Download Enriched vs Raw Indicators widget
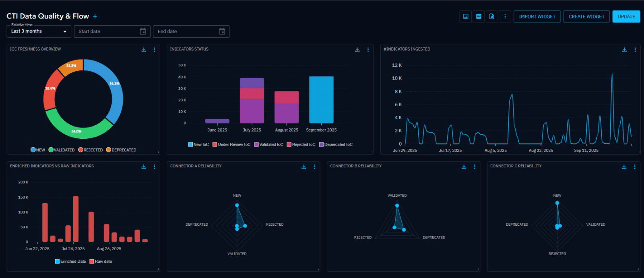 (x=144, y=167)
